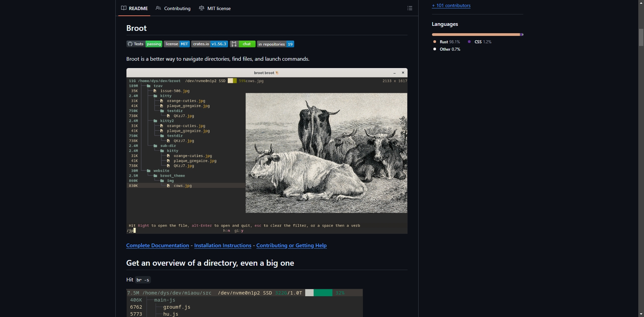Click the Languages sidebar heading
The image size is (644, 317).
[x=445, y=24]
